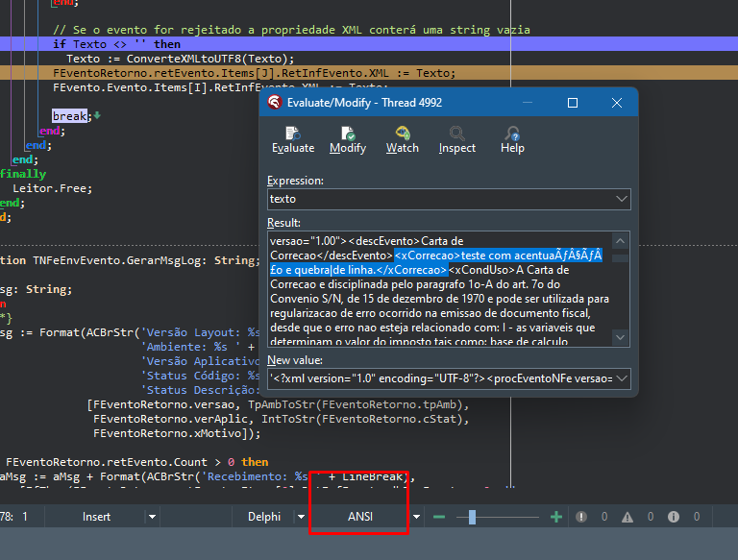The image size is (738, 560).
Task: Open the ANSI encoding dropdown arrow
Action: coord(416,517)
